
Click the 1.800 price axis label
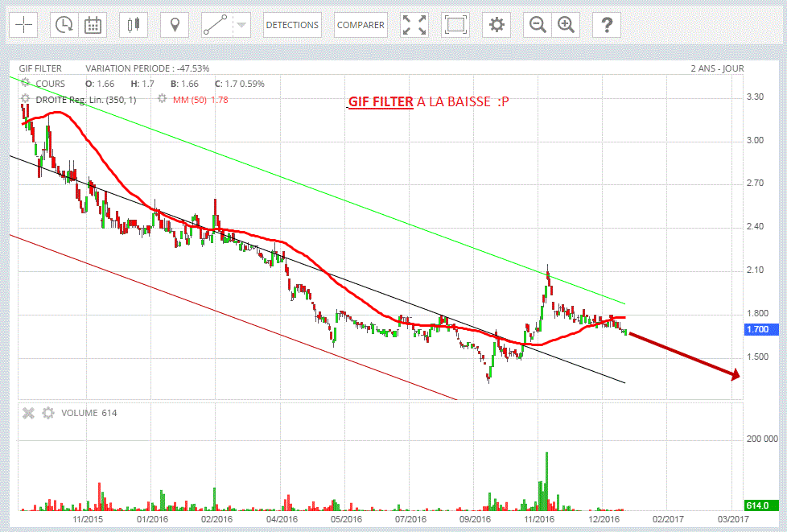click(x=758, y=314)
